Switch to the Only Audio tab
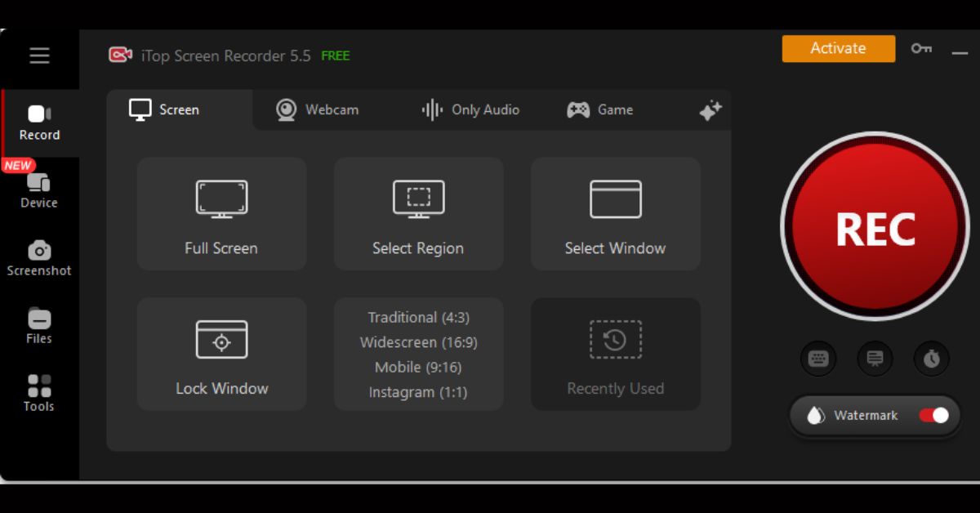 click(470, 109)
